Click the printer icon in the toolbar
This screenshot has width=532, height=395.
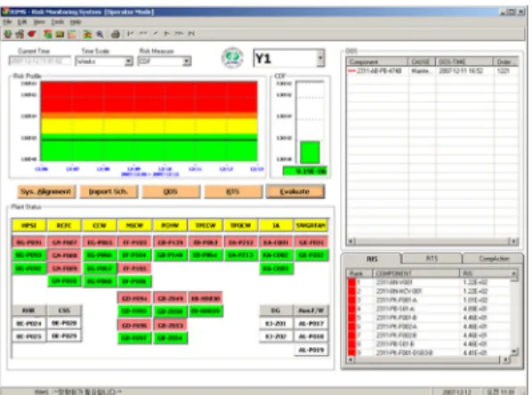click(x=116, y=34)
